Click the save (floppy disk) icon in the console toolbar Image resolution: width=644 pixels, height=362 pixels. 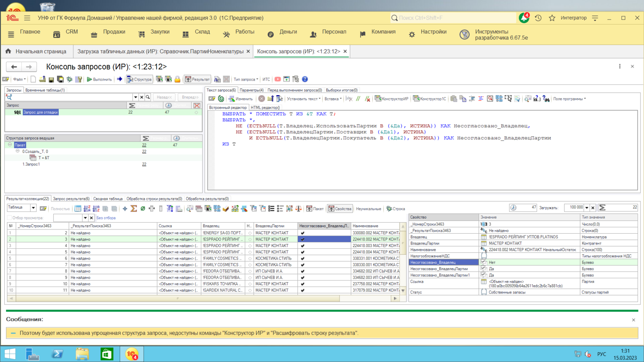tap(51, 79)
